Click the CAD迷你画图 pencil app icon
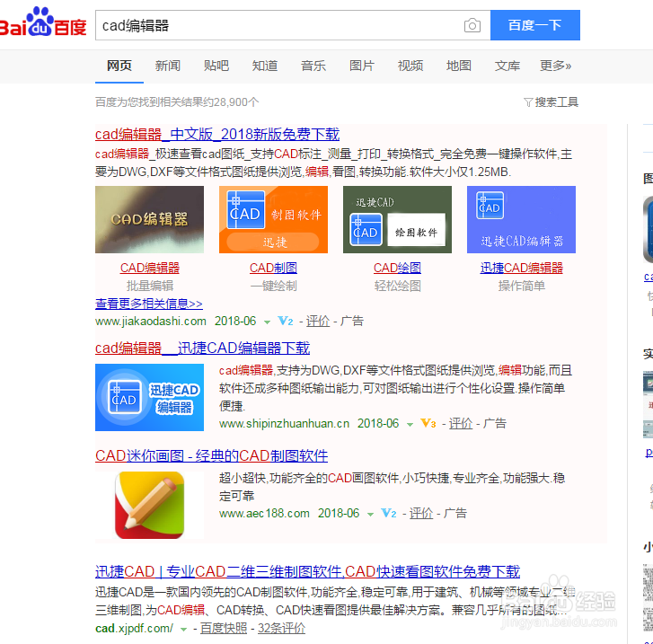This screenshot has width=653, height=644. 149,506
